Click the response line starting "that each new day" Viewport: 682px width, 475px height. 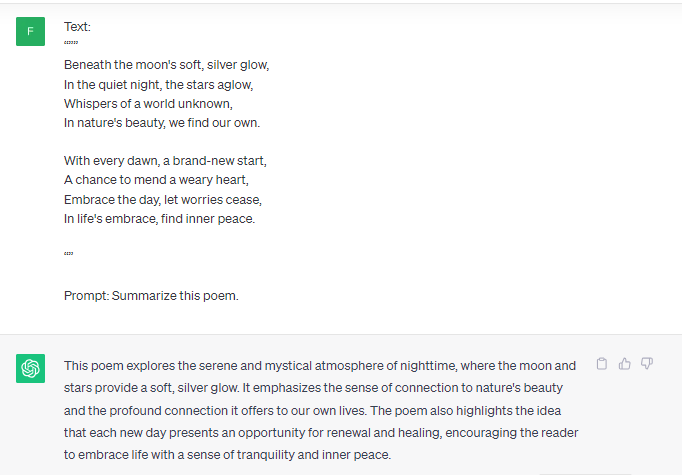point(321,433)
